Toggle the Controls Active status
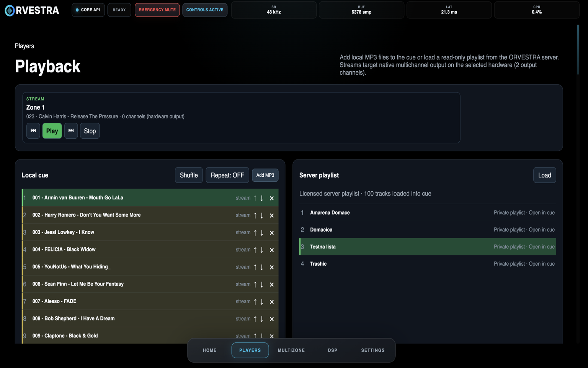The width and height of the screenshot is (588, 368). pyautogui.click(x=205, y=10)
